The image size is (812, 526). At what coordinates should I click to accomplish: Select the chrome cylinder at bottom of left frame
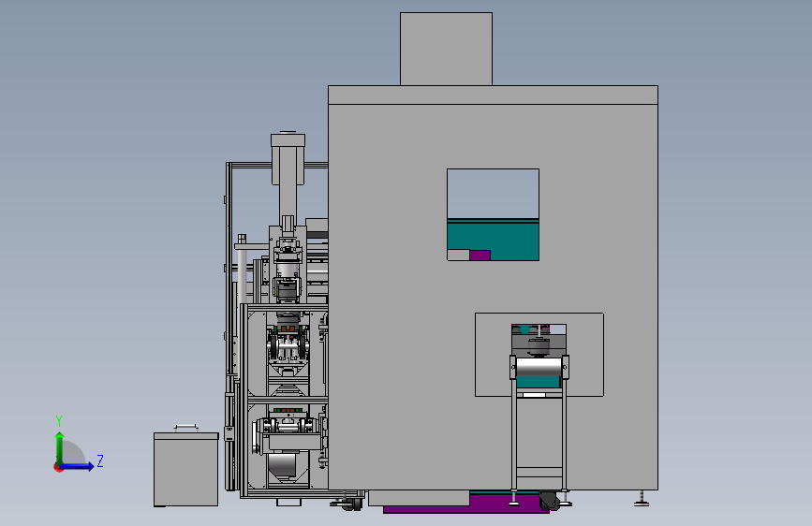283,464
